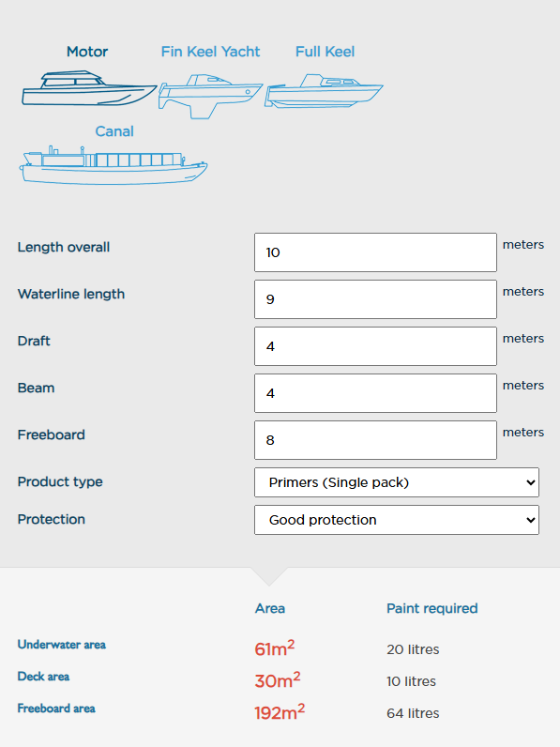This screenshot has height=747, width=560.
Task: Click into the Beam input field
Action: click(375, 393)
